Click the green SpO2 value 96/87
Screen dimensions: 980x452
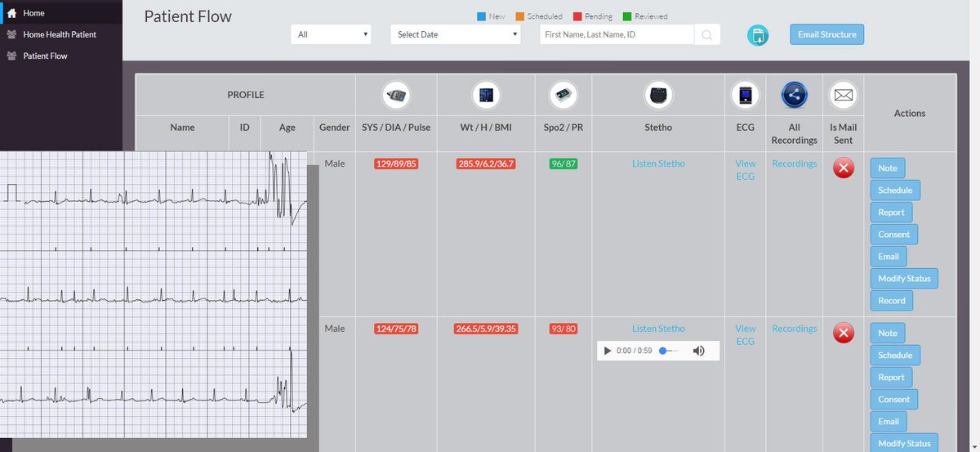[563, 163]
